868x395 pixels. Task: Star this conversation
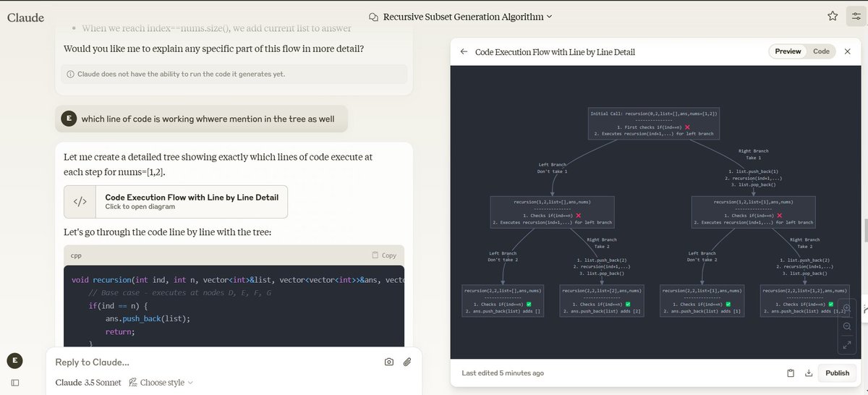(833, 16)
